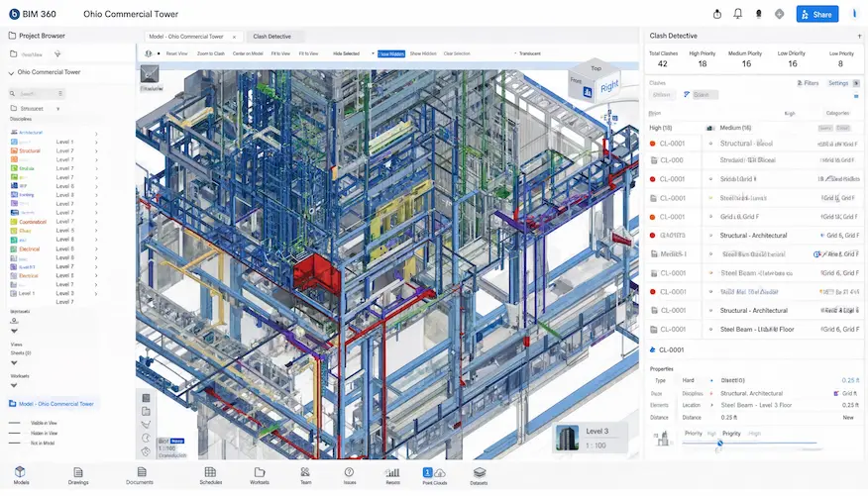This screenshot has width=868, height=496.
Task: Click the second tool in viewport's left toolstrip
Action: click(x=146, y=412)
